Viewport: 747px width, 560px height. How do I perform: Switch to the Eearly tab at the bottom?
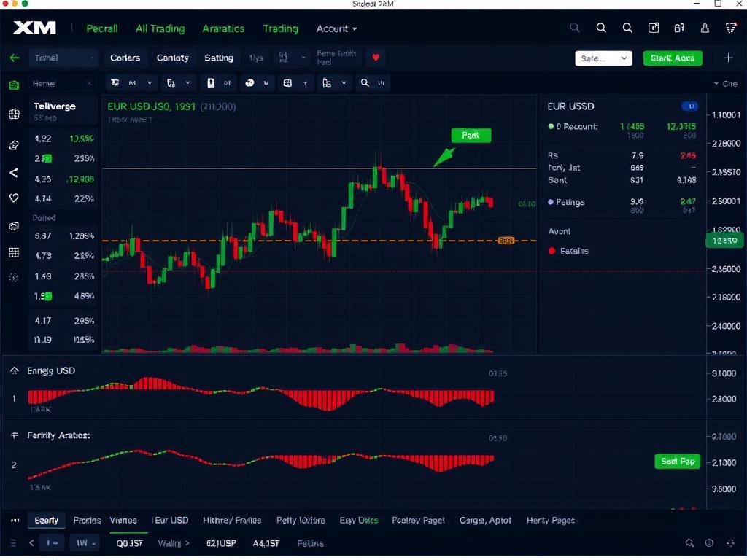click(46, 520)
